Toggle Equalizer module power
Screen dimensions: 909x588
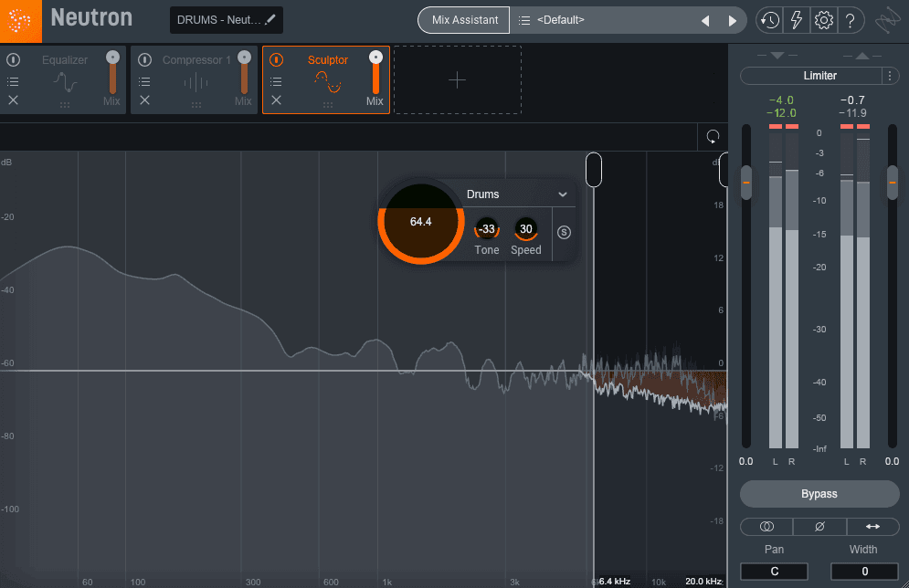pos(13,59)
